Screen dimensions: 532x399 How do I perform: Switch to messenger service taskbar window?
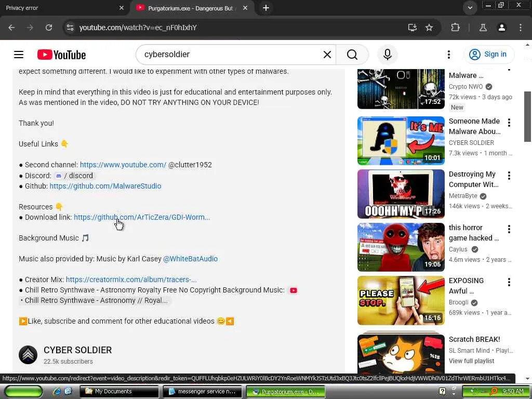pos(203,391)
